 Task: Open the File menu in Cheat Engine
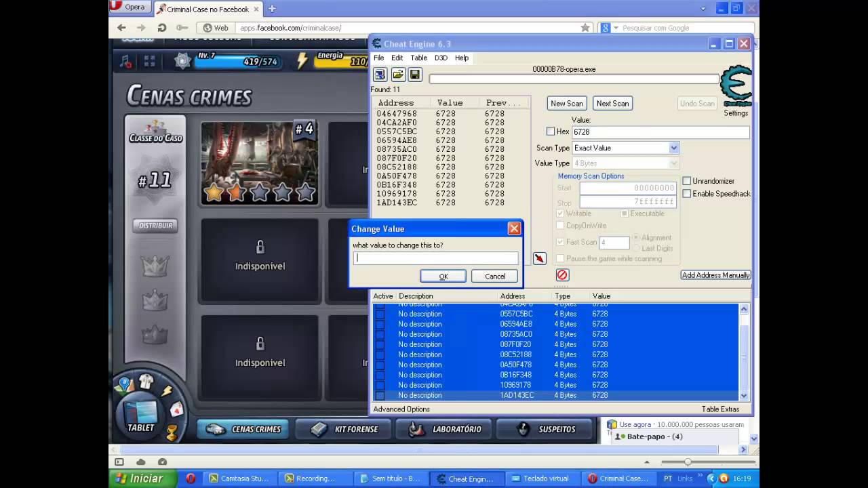378,58
